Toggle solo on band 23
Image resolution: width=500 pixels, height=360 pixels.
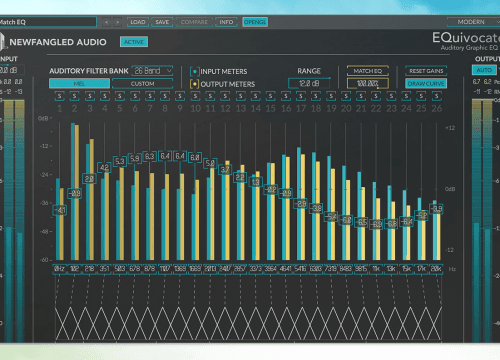[391, 96]
